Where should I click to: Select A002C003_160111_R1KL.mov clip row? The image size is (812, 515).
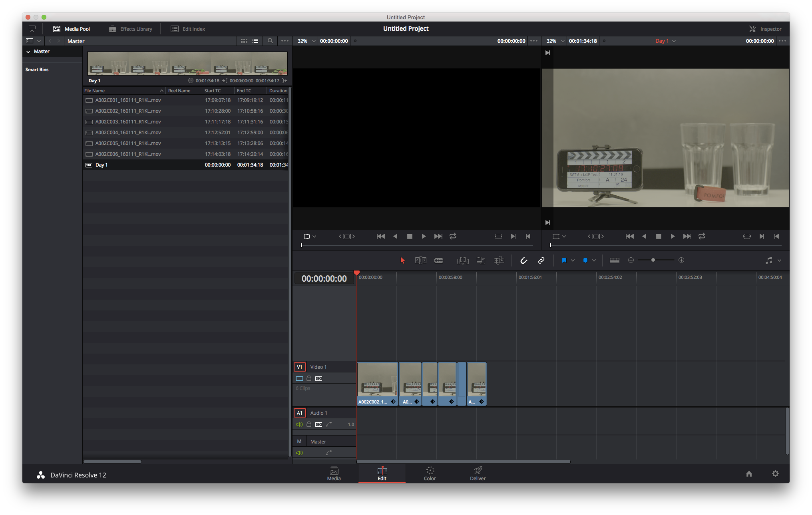(x=185, y=122)
